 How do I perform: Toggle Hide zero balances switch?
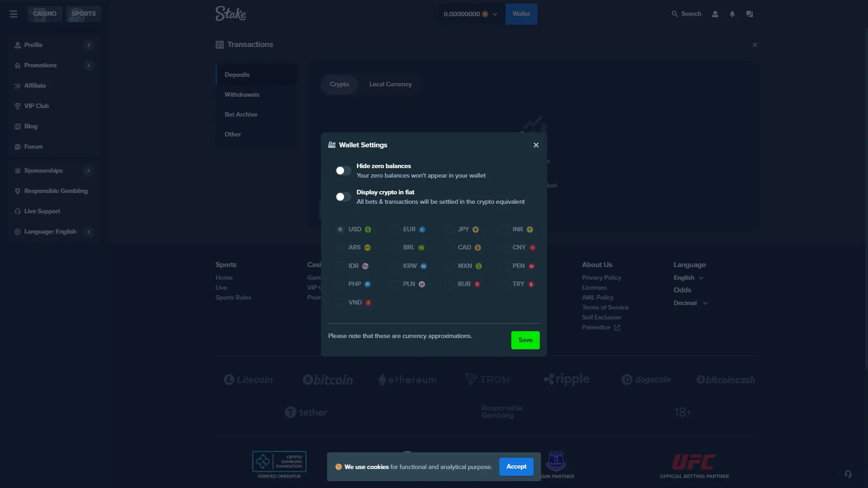pyautogui.click(x=343, y=171)
